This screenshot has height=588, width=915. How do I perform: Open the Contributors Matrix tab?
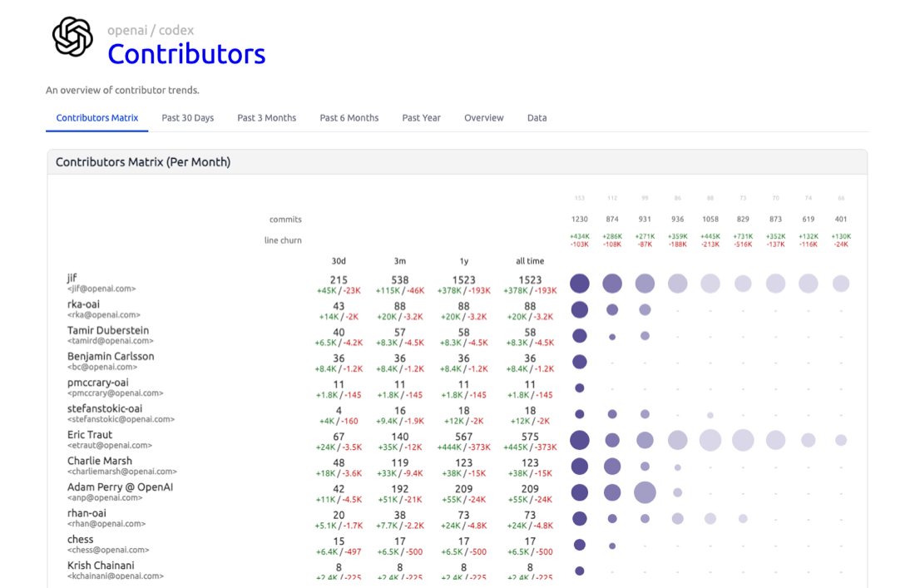click(96, 118)
